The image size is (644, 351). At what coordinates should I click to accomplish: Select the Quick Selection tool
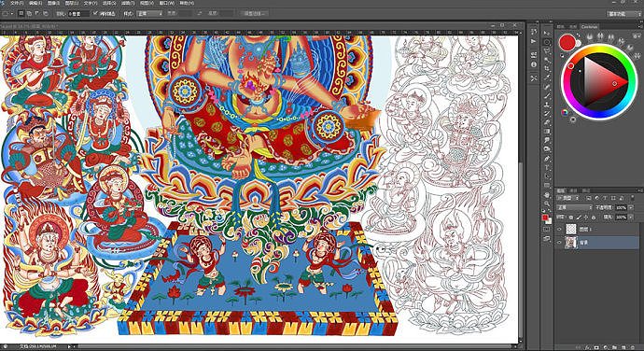click(547, 59)
